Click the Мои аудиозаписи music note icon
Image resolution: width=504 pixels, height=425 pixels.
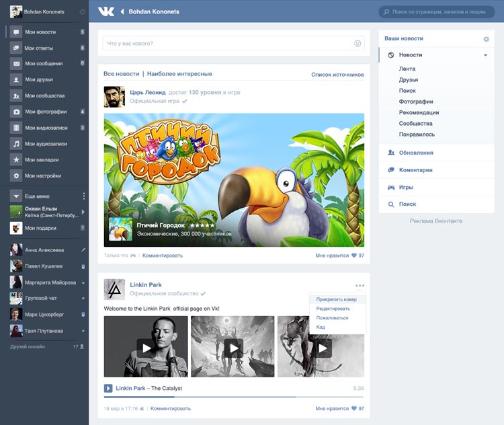pos(16,144)
